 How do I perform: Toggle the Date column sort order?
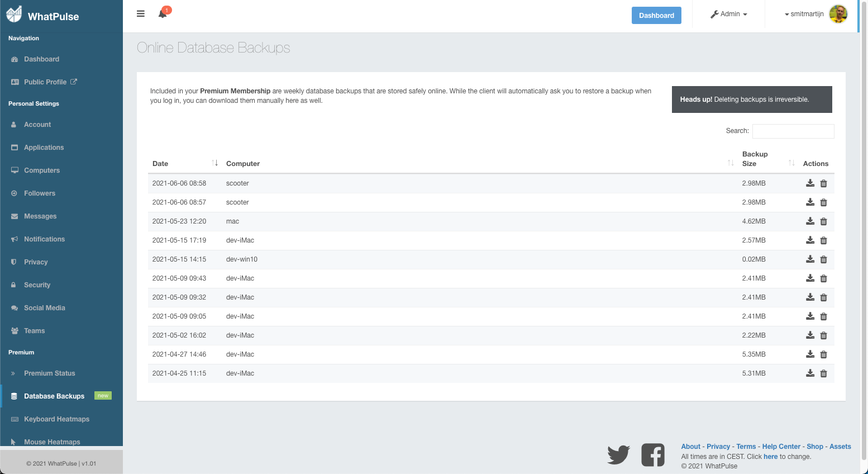216,162
